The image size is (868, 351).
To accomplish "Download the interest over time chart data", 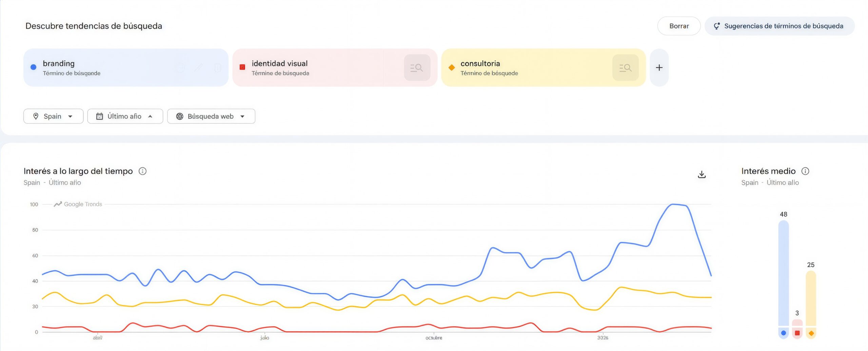I will coord(702,174).
